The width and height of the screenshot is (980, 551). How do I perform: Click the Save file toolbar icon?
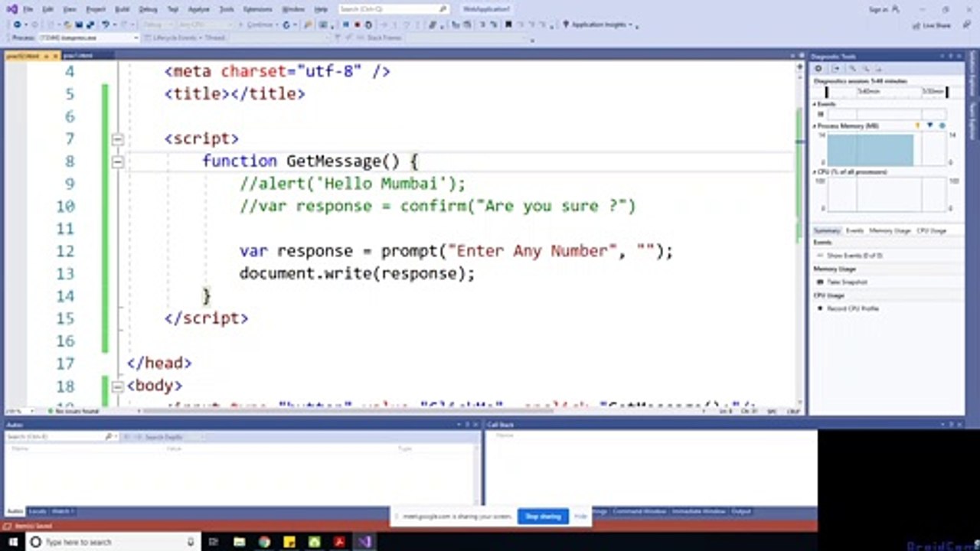79,24
